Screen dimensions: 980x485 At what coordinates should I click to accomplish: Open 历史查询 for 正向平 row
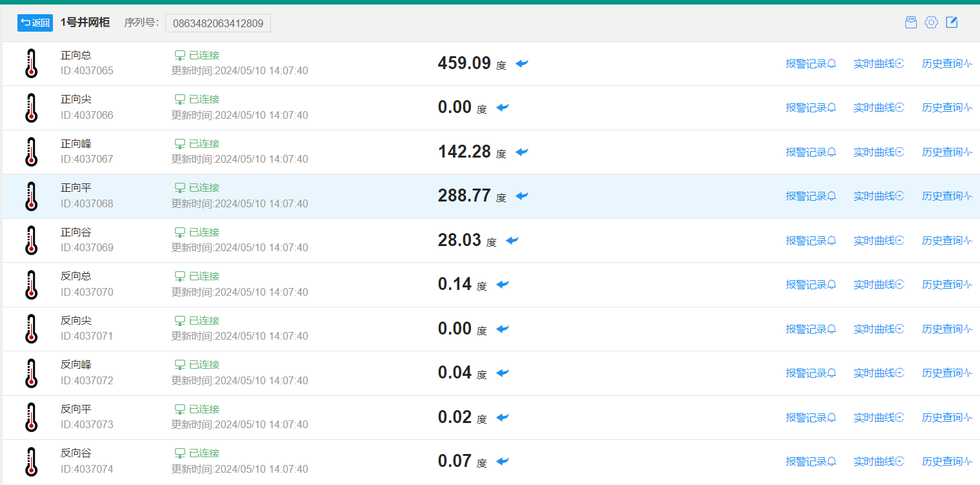(x=946, y=196)
